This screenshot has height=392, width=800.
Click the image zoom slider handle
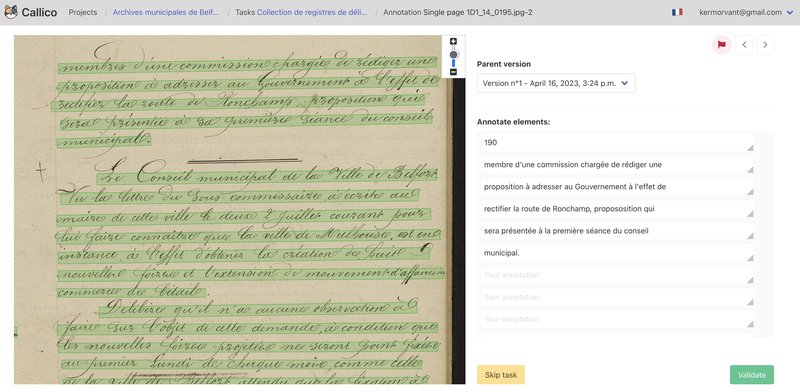tap(453, 55)
